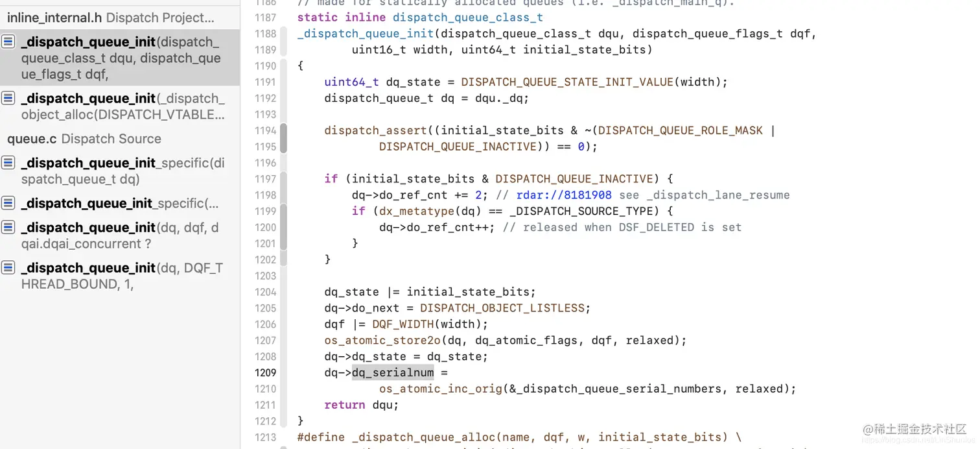Click line number 1187 in gutter
The width and height of the screenshot is (980, 449).
(265, 18)
